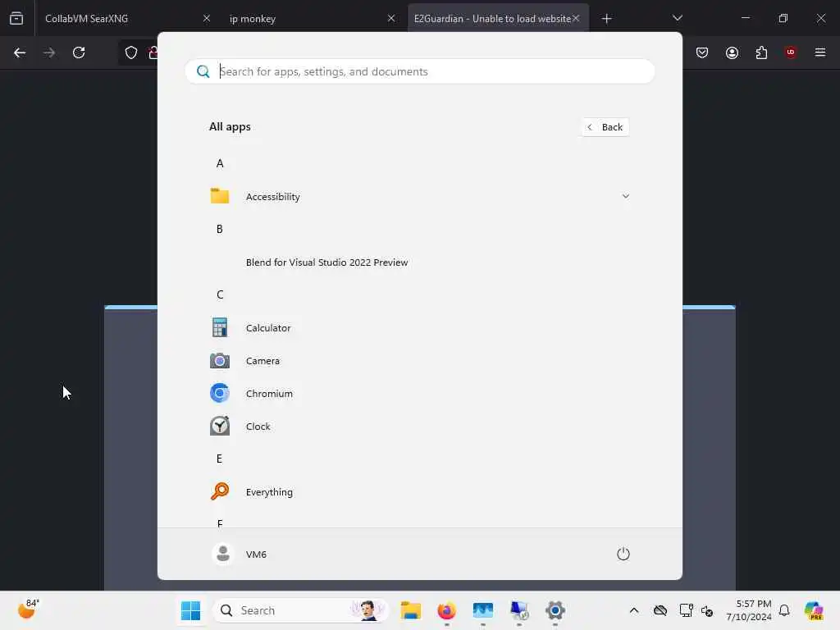840x630 pixels.
Task: Open the Firefox application menu
Action: click(x=820, y=52)
